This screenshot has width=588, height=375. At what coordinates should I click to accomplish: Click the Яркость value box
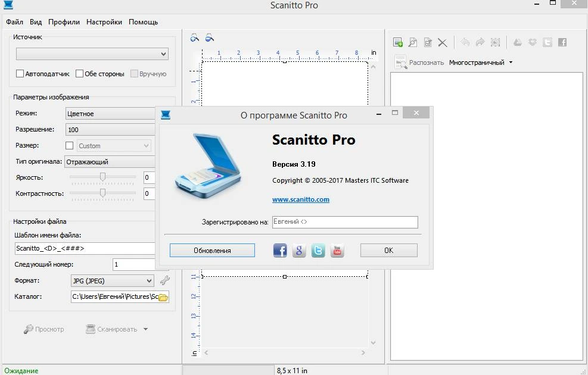click(x=150, y=177)
